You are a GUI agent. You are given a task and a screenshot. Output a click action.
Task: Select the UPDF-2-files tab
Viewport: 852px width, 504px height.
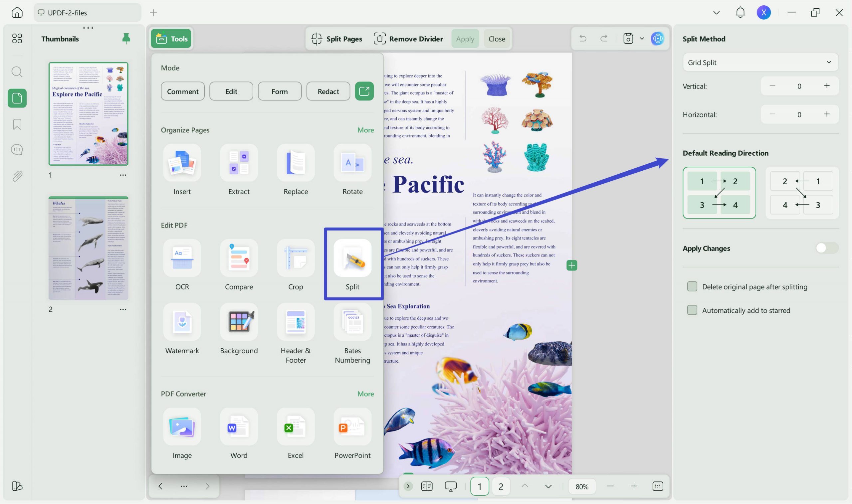click(87, 13)
